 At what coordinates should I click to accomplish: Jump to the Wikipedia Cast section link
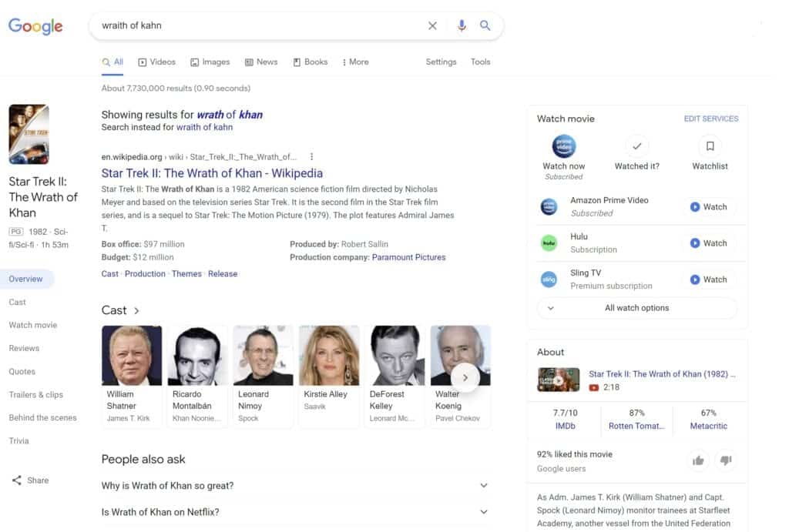pyautogui.click(x=109, y=273)
